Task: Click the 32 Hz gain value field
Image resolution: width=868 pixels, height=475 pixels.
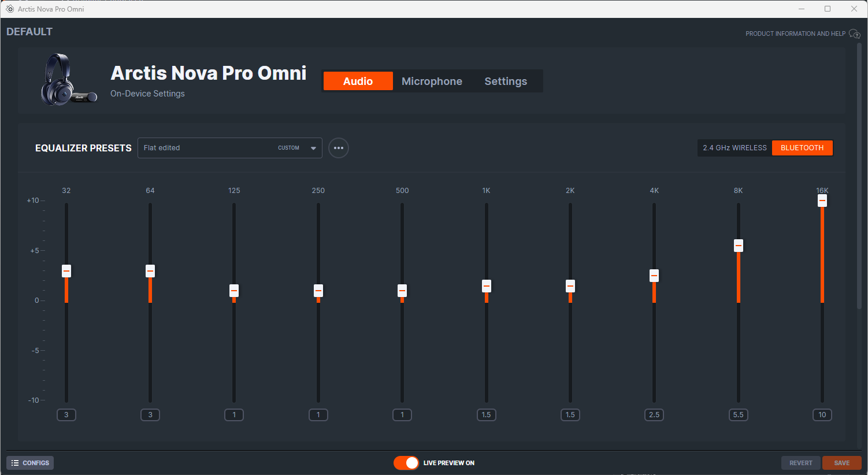Action: 66,415
